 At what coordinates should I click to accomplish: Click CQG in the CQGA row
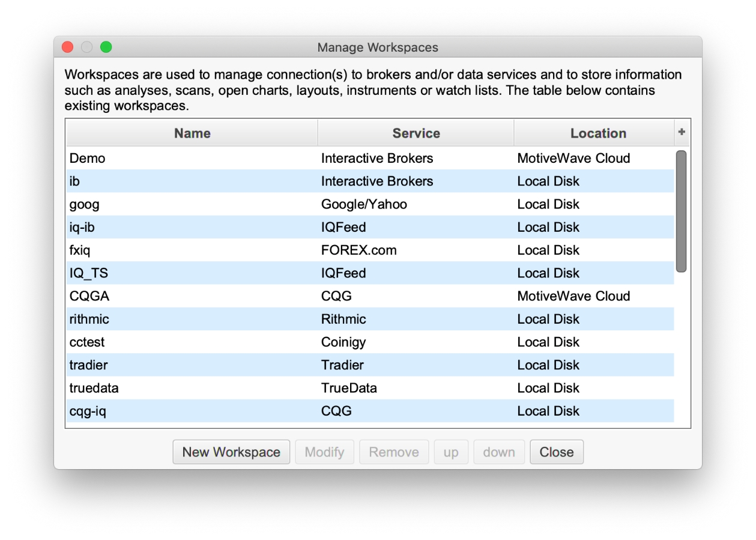point(336,296)
